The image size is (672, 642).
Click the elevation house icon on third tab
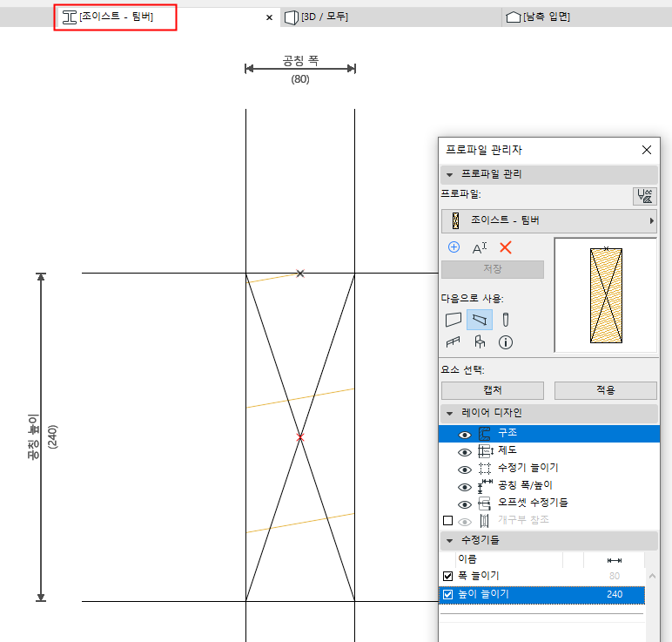513,17
